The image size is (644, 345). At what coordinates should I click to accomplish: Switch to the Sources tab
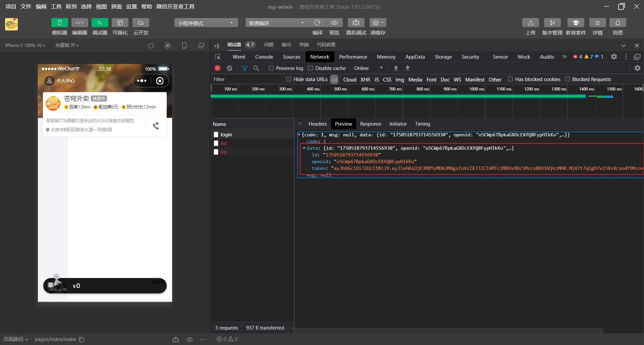coord(291,57)
